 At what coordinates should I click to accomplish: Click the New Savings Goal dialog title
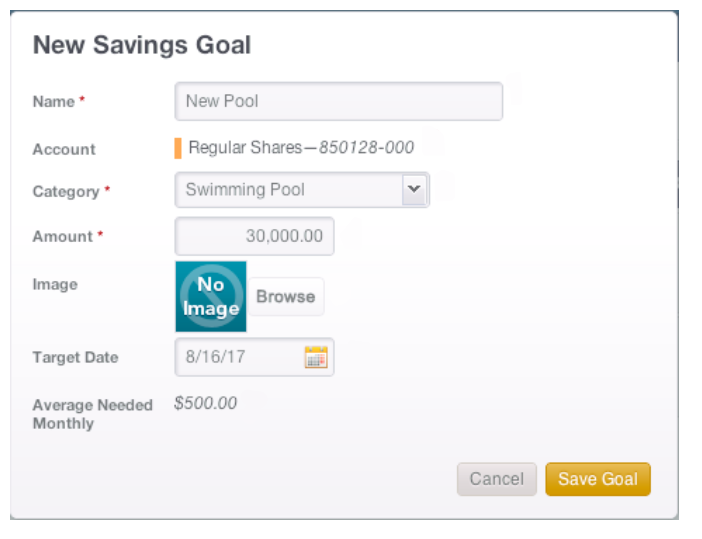point(142,45)
